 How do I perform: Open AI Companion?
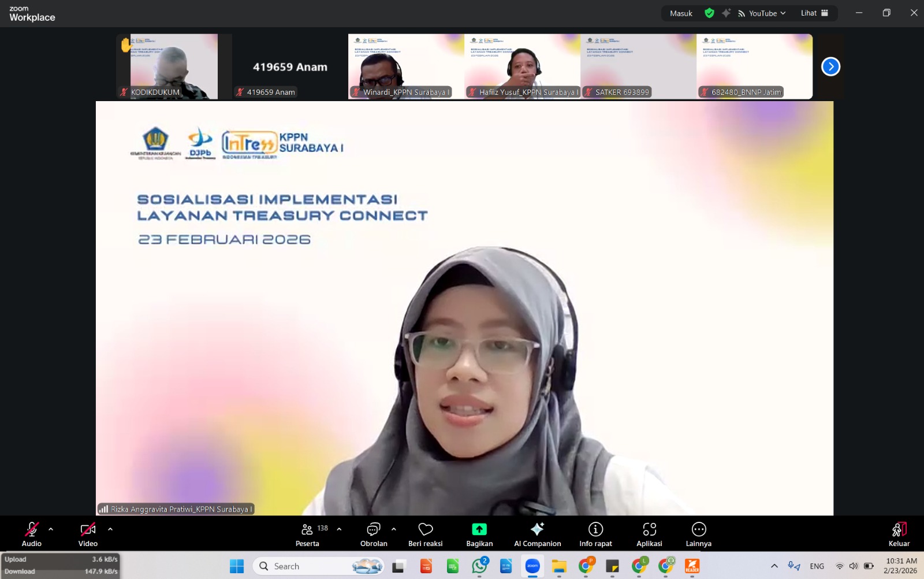coord(537,534)
